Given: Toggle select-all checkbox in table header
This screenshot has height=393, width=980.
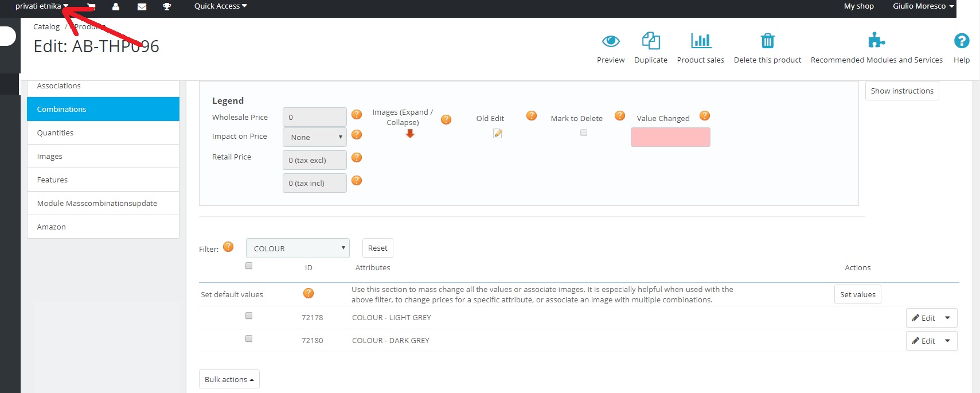Looking at the screenshot, I should pyautogui.click(x=249, y=266).
